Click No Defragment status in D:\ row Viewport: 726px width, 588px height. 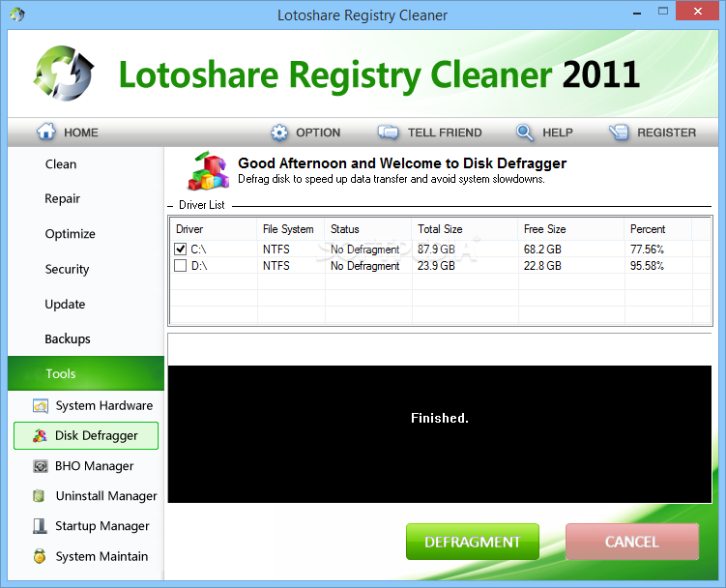[364, 266]
